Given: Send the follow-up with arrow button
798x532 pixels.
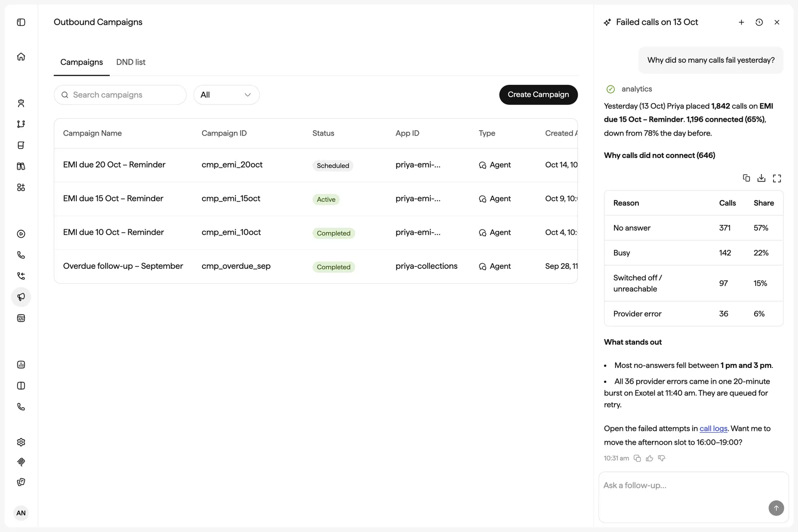Looking at the screenshot, I should click(776, 508).
